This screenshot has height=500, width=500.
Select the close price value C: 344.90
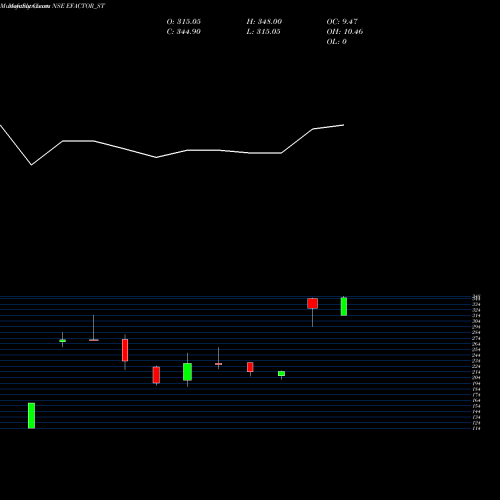(x=184, y=32)
